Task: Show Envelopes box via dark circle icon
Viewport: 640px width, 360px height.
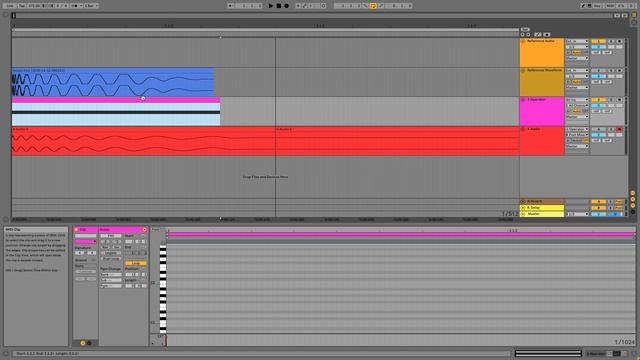Action: (x=89, y=343)
